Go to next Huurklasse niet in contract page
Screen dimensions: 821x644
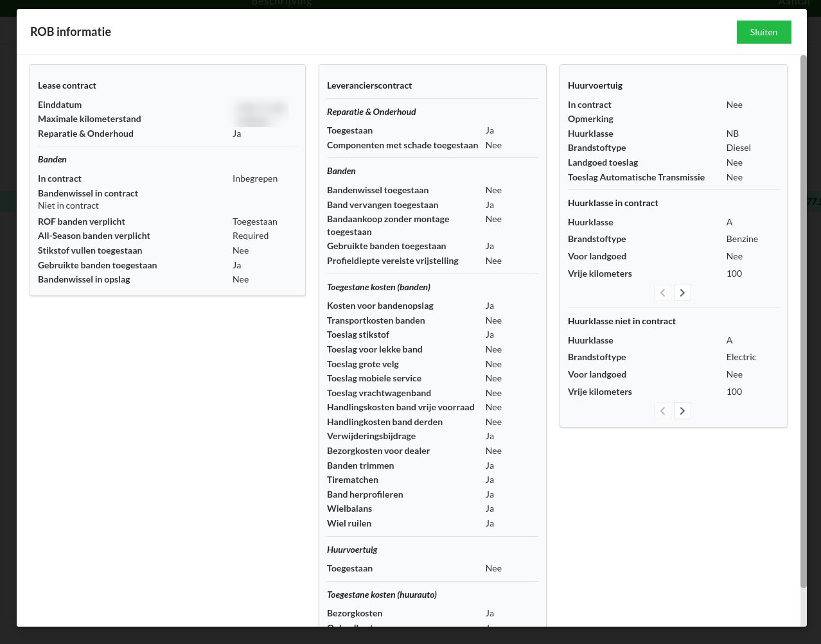pos(682,411)
